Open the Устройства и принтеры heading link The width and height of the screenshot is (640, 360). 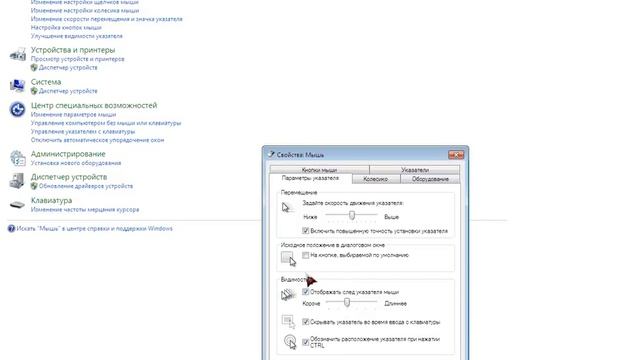click(73, 50)
